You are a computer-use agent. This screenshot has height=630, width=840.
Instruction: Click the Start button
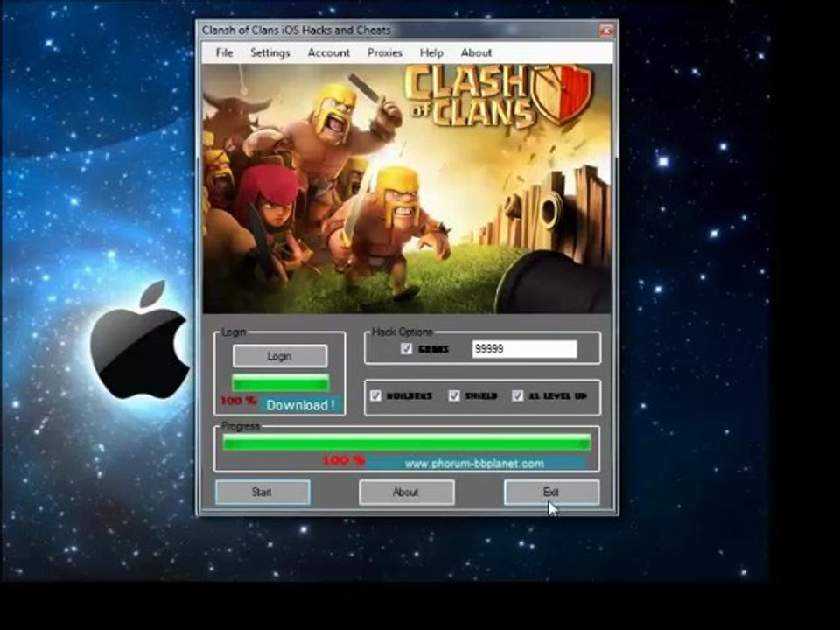[x=262, y=492]
